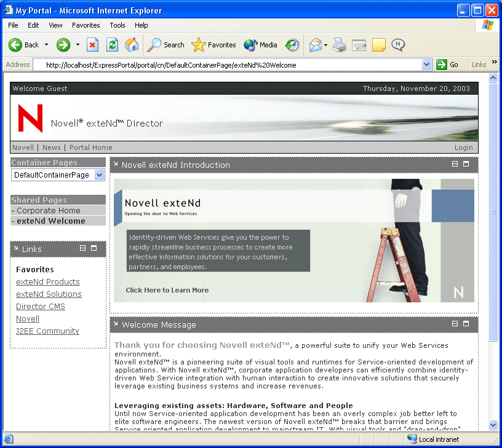This screenshot has width=502, height=448.
Task: Open the Tools menu
Action: [x=117, y=25]
